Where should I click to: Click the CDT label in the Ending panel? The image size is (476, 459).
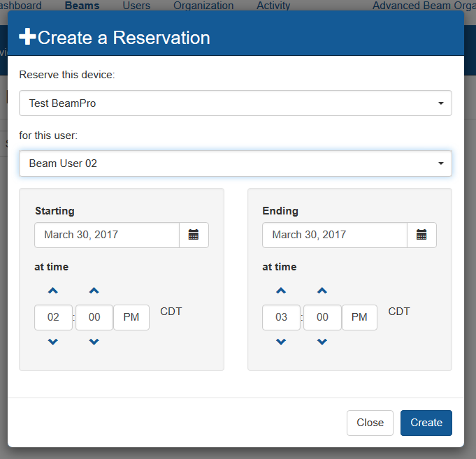[x=399, y=312]
